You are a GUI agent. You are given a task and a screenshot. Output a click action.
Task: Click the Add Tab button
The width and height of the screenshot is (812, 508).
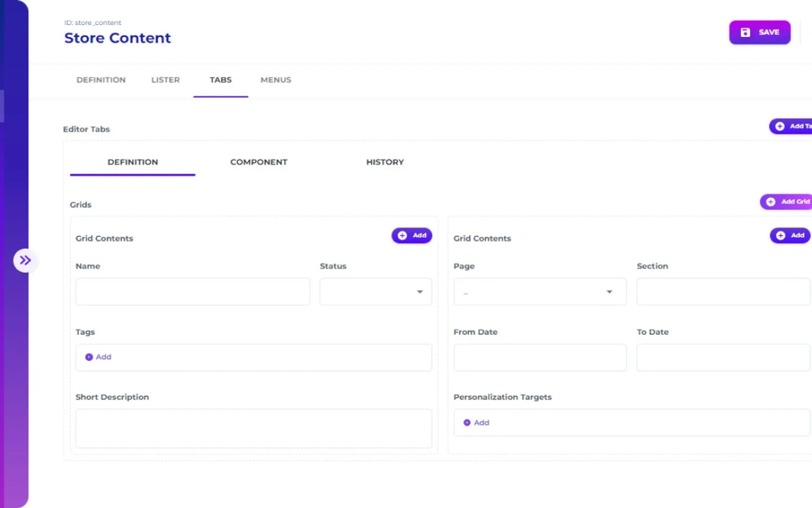pyautogui.click(x=791, y=126)
